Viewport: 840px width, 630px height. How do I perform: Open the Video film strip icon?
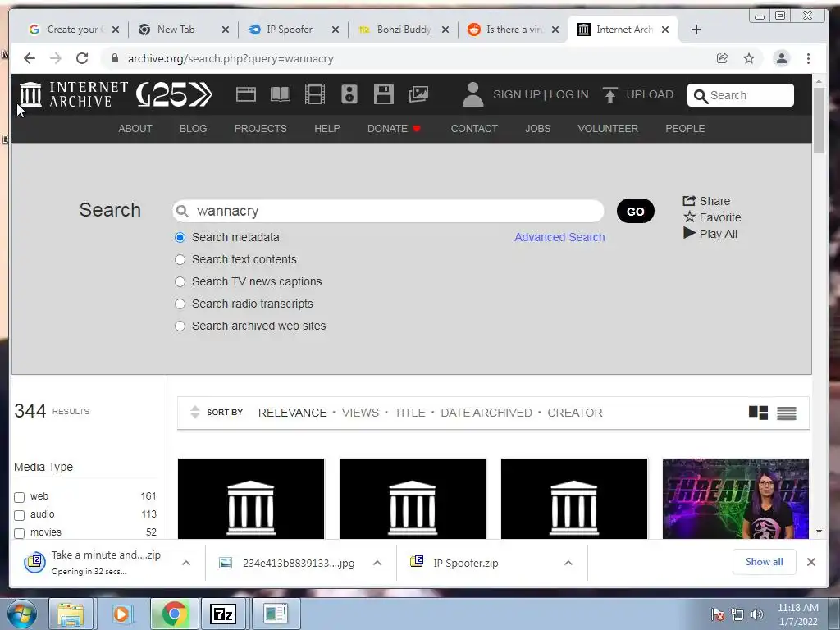[x=314, y=94]
